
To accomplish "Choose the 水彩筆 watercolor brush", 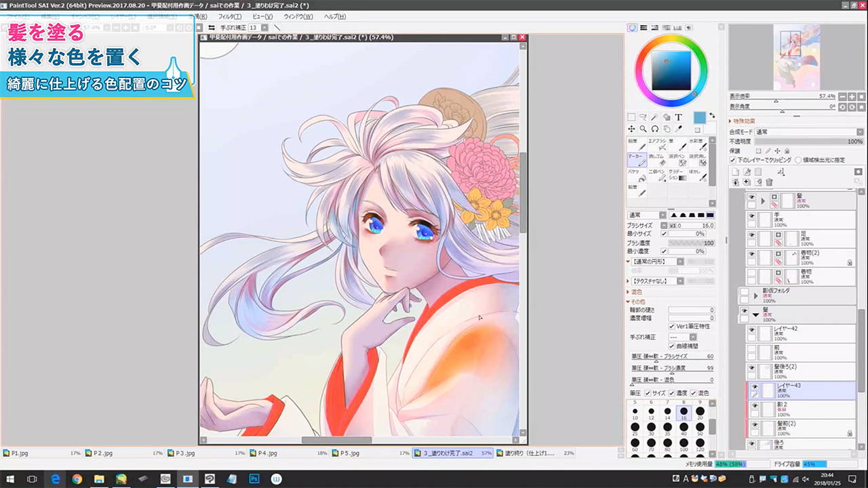I will click(698, 145).
